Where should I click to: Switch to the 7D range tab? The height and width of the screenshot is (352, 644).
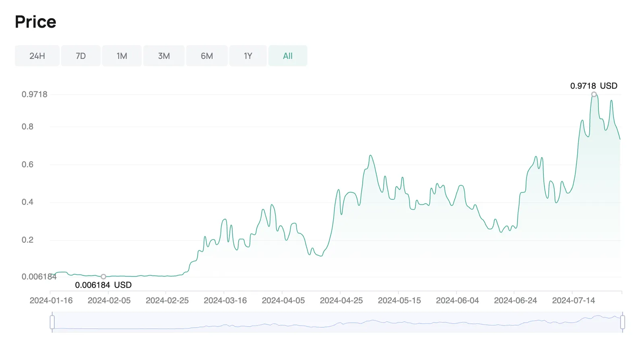point(81,56)
